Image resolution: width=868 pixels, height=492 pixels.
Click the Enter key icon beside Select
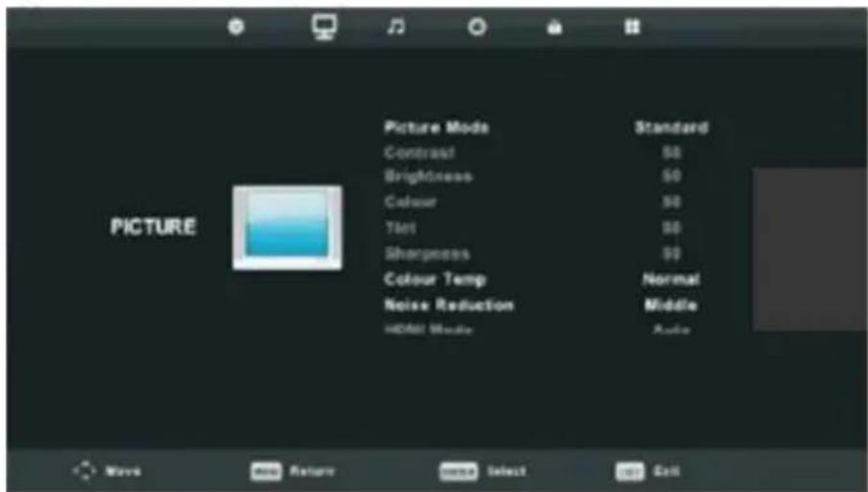(459, 472)
